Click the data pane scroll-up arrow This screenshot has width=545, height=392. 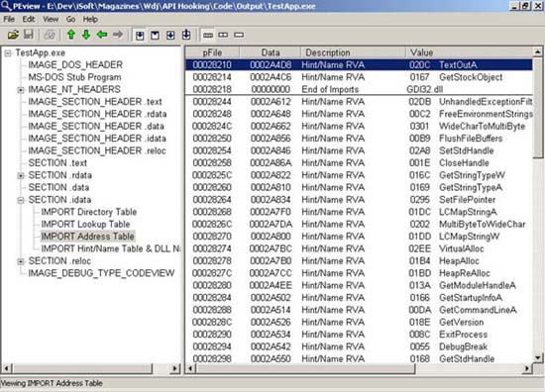coord(538,52)
